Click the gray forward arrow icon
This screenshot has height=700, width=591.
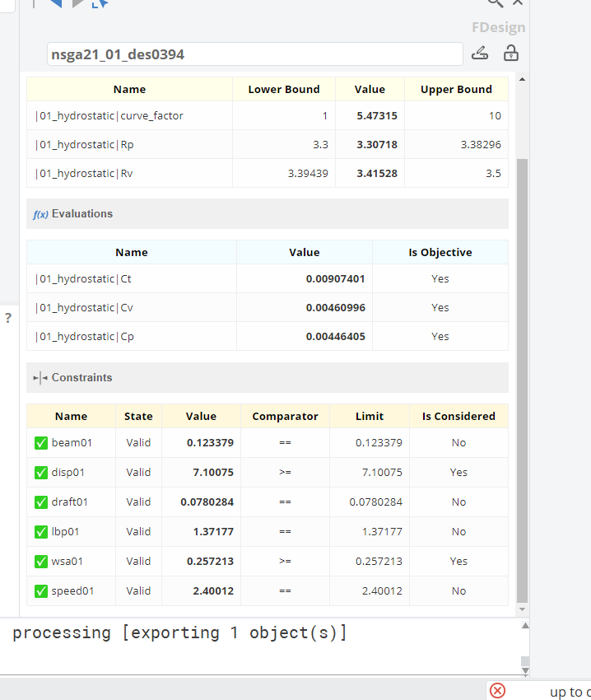[x=78, y=3]
